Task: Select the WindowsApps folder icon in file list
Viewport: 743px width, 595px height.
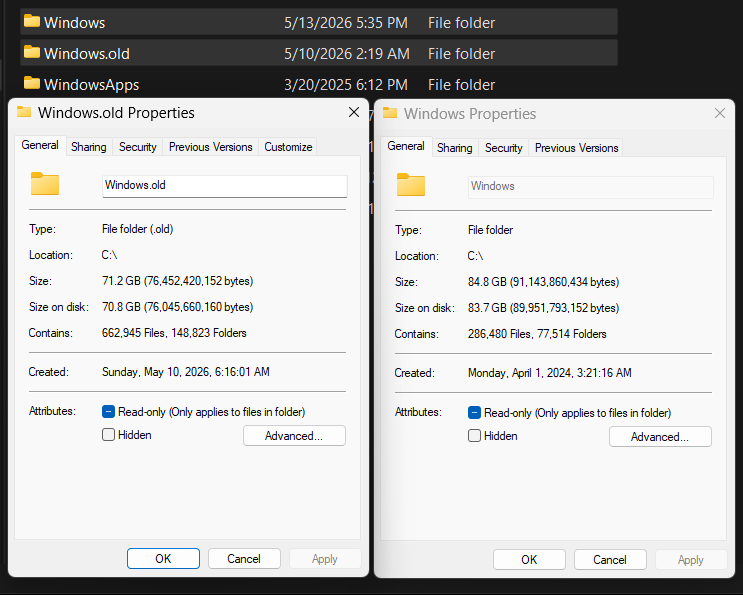Action: tap(32, 83)
